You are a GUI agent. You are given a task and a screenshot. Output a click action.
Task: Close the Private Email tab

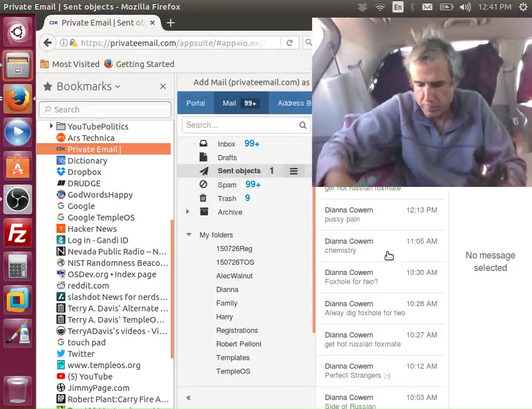152,23
